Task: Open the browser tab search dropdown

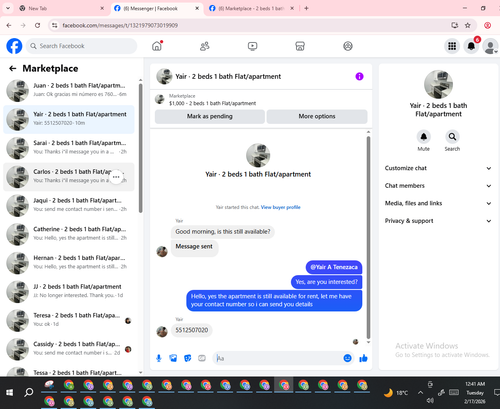Action: 8,8
